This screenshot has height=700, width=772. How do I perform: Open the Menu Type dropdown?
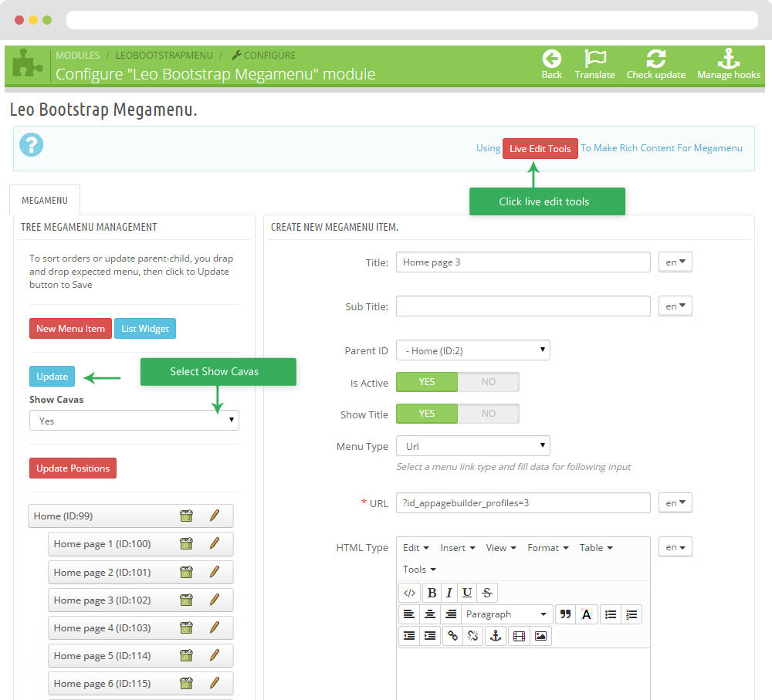point(473,446)
